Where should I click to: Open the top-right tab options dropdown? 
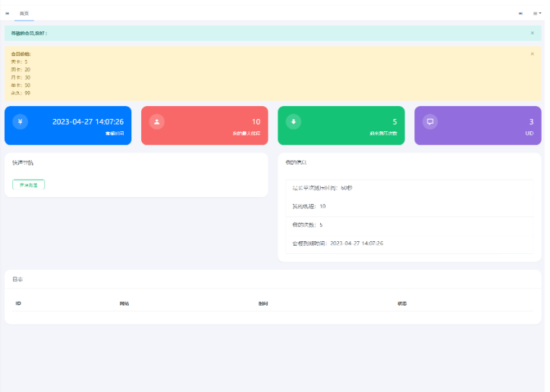tap(536, 13)
